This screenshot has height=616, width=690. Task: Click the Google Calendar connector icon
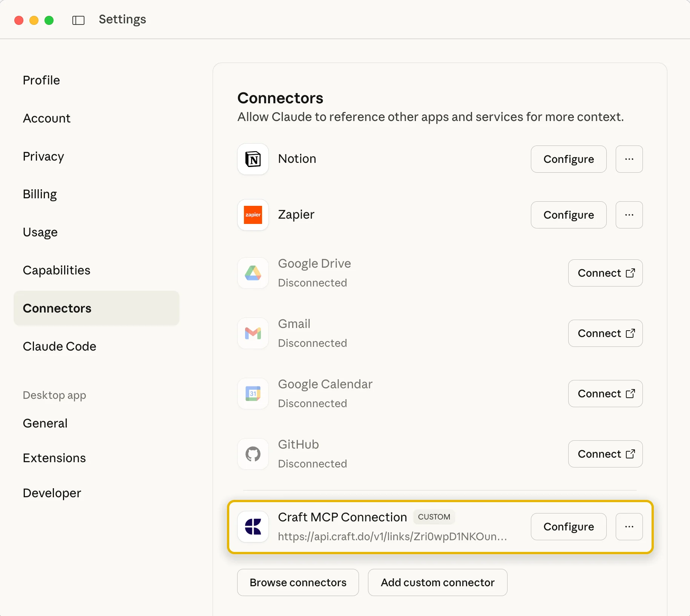(x=253, y=394)
